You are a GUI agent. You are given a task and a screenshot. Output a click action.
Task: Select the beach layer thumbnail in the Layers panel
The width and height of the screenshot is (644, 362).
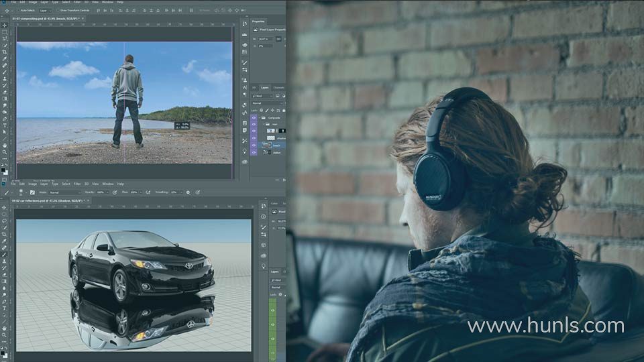click(x=264, y=144)
